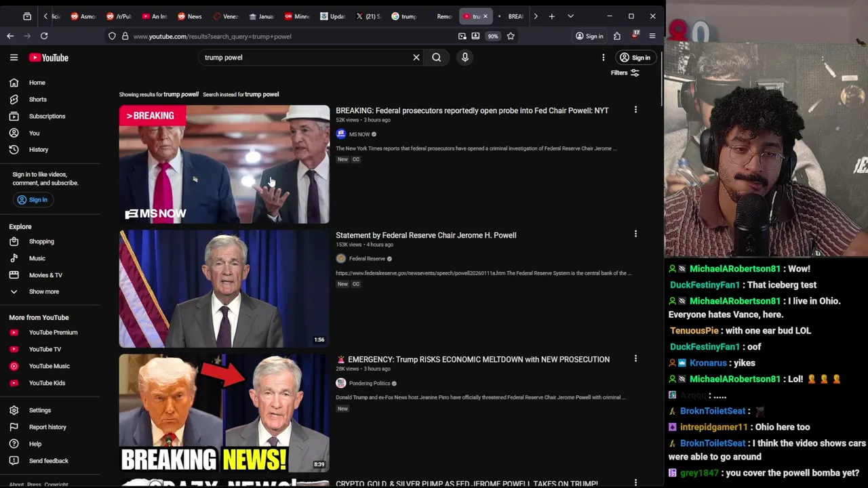Viewport: 868px width, 488px height.
Task: Reset the 90% zoom level badge
Action: [x=493, y=36]
